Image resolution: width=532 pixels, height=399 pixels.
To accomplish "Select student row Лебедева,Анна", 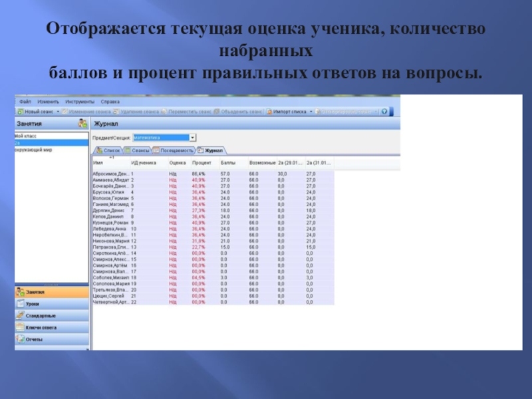I will pos(213,229).
